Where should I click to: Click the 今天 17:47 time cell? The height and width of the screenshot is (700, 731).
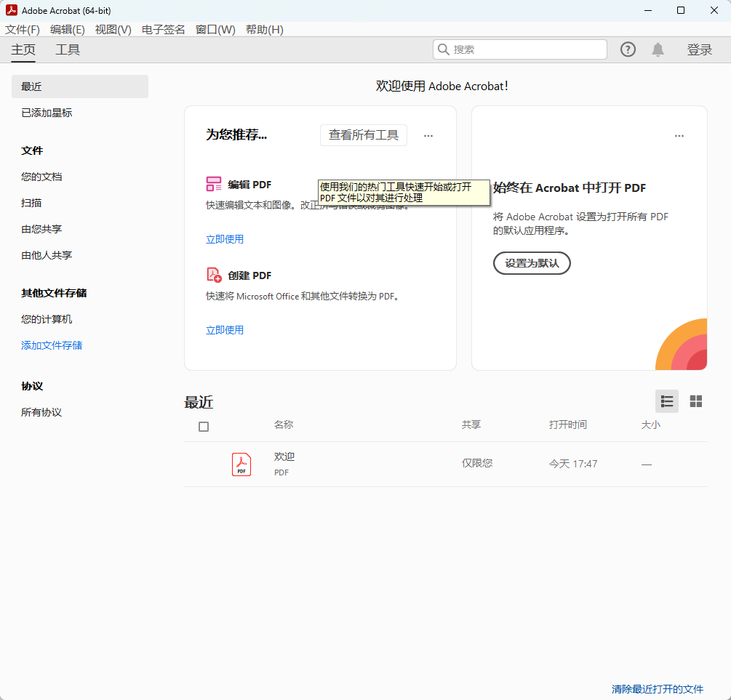573,464
